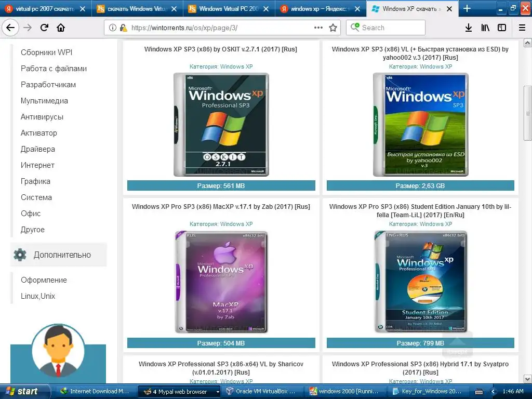Open the OSKIT 2.7.1 cover thumbnail
Image resolution: width=532 pixels, height=399 pixels.
pyautogui.click(x=221, y=125)
